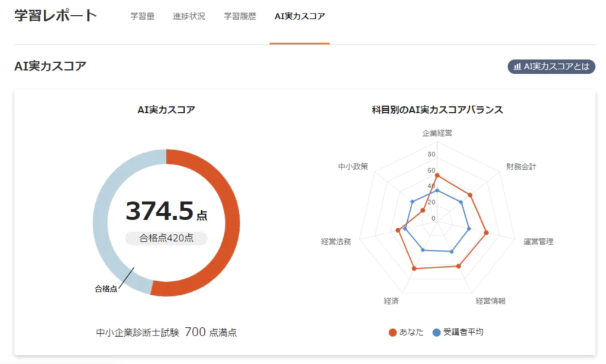
Task: Click the 学習レポート page heading
Action: click(x=56, y=16)
